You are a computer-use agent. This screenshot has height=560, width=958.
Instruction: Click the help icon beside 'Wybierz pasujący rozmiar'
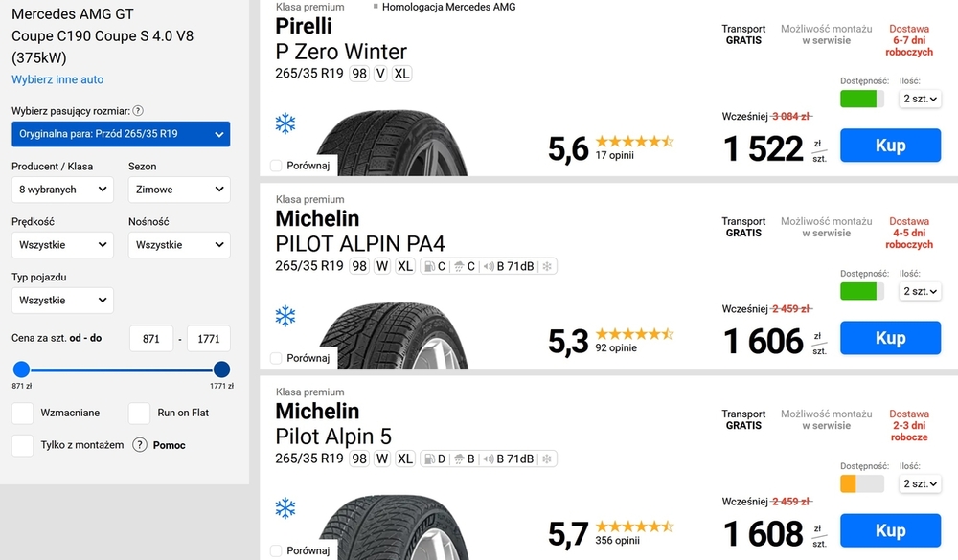[139, 111]
